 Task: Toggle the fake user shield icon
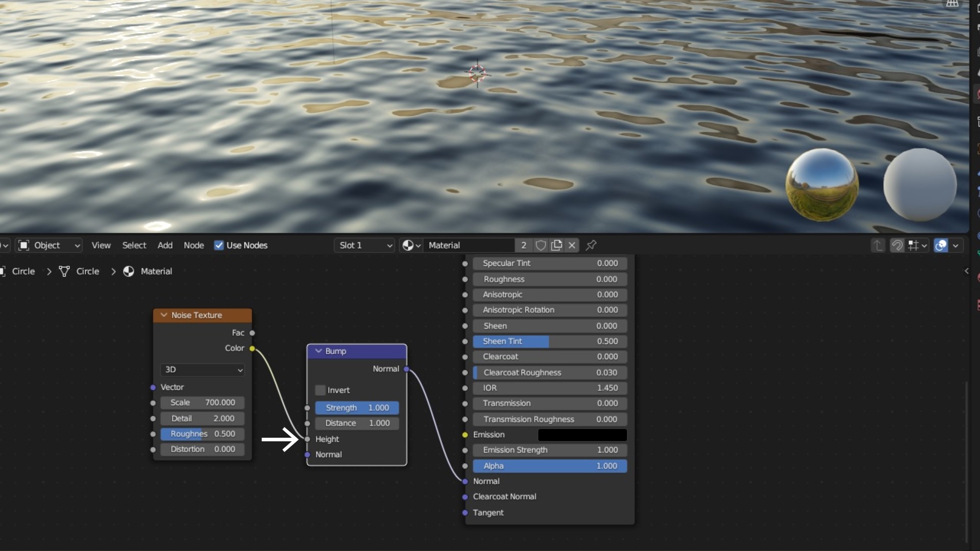(541, 245)
